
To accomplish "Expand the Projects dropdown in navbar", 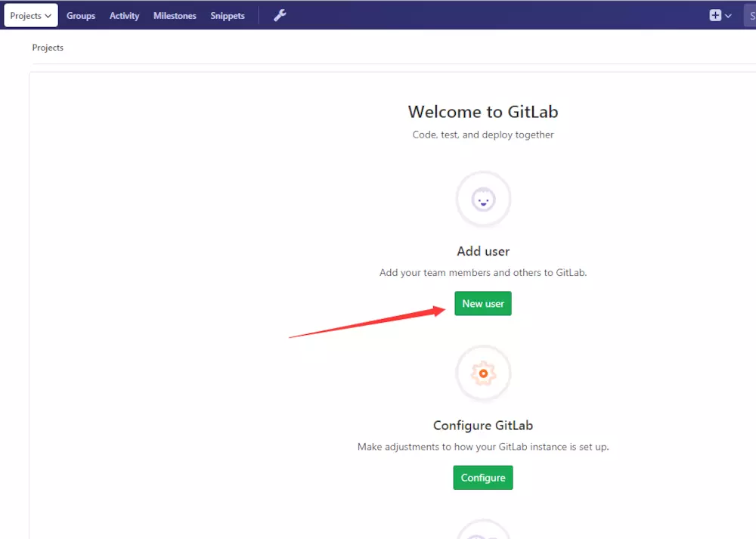I will [31, 15].
